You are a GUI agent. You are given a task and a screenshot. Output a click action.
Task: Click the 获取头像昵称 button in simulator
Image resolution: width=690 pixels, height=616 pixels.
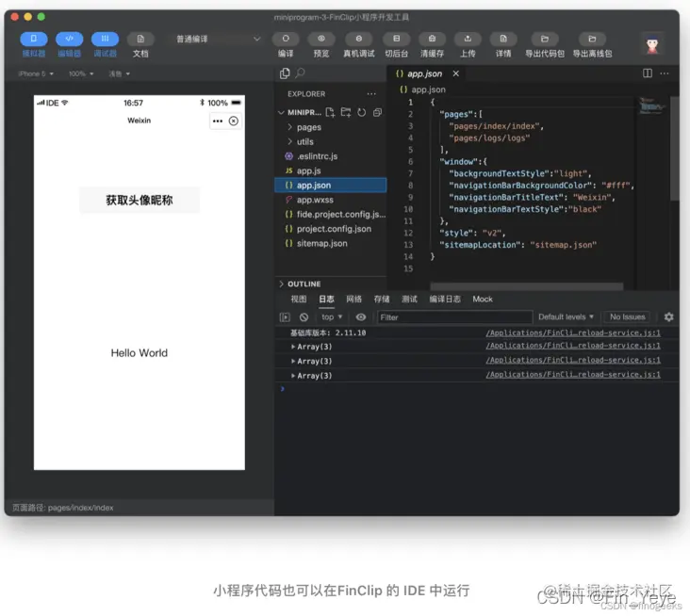[140, 200]
